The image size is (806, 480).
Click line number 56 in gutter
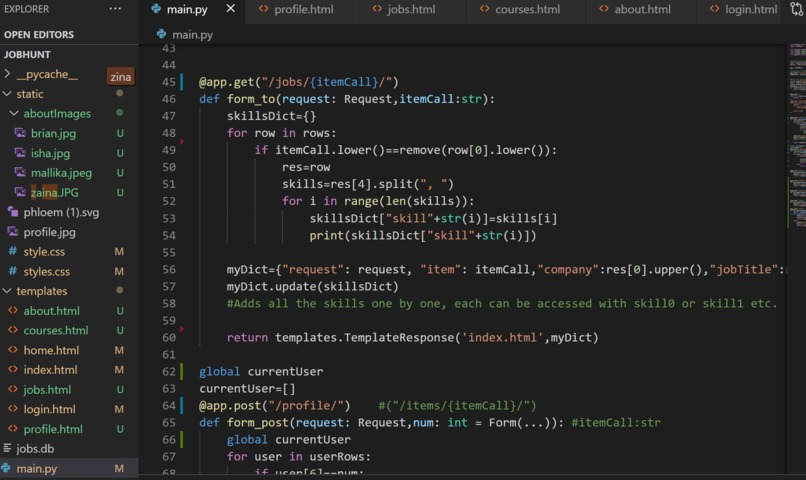tap(169, 269)
